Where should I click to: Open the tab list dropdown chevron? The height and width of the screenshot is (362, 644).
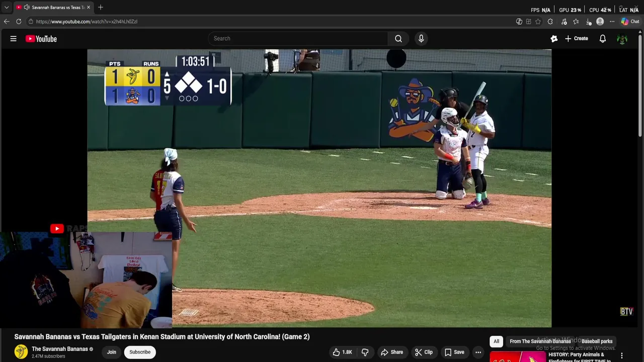(x=6, y=8)
